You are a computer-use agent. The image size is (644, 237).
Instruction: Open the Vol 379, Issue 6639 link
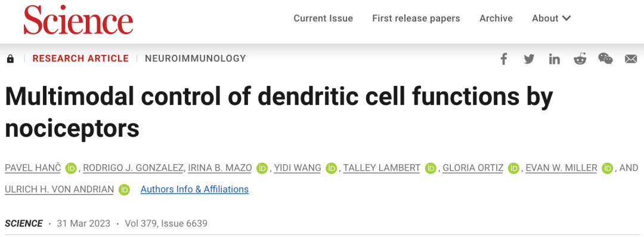(166, 223)
